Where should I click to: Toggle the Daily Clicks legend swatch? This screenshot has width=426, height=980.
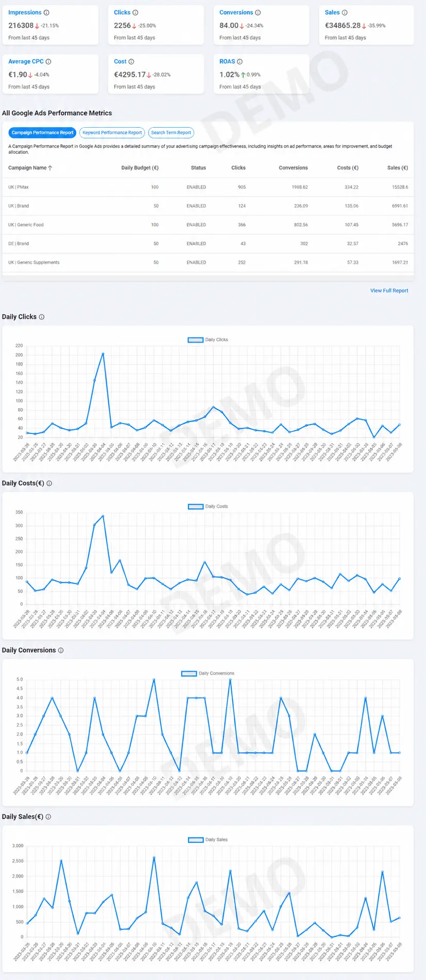click(196, 340)
